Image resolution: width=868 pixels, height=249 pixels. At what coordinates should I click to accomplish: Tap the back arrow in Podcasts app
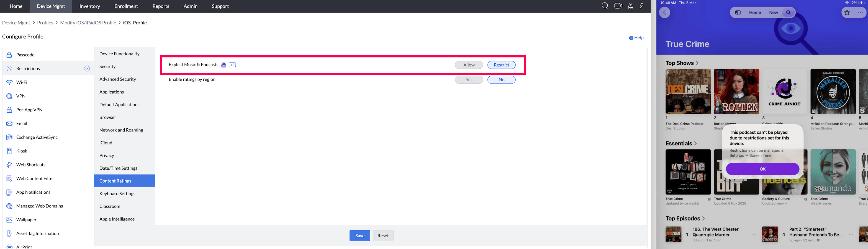tap(664, 13)
